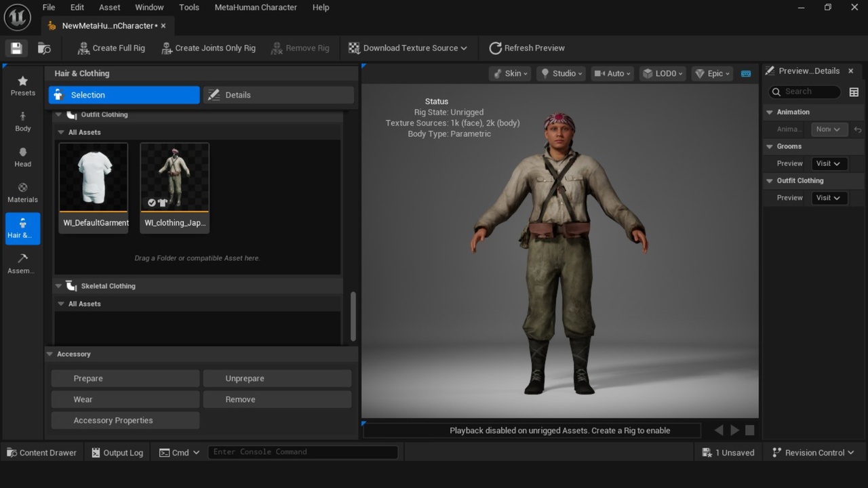Open the Body sidebar section

point(23,122)
